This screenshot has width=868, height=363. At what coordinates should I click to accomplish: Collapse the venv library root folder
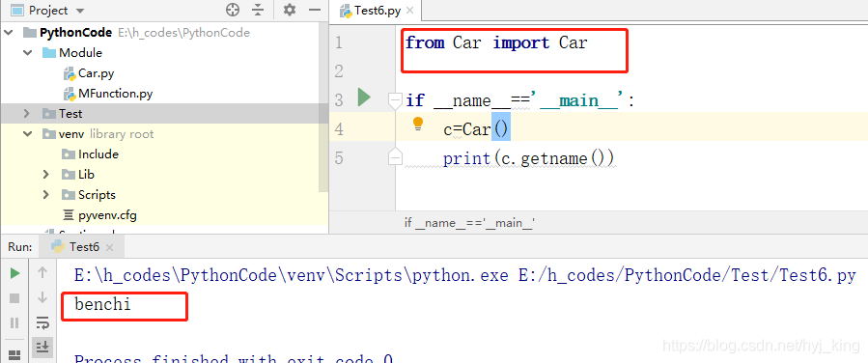pyautogui.click(x=26, y=134)
